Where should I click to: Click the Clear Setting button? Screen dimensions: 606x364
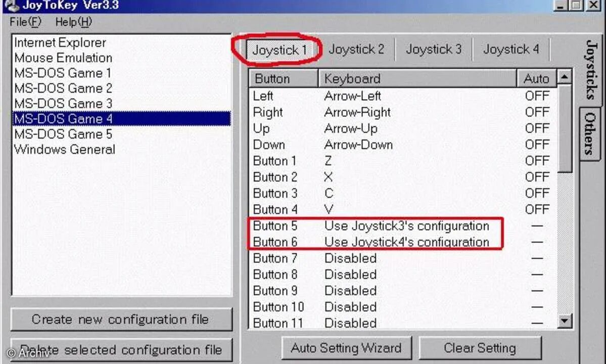coord(480,348)
